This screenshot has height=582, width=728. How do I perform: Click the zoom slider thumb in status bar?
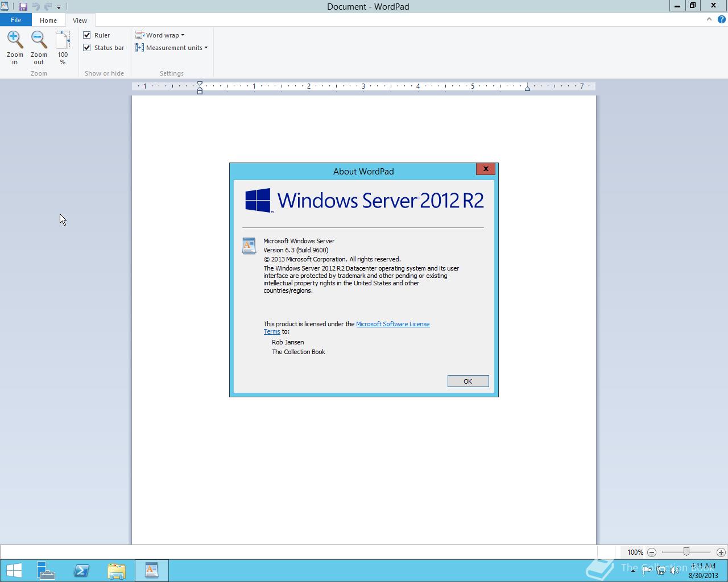[686, 552]
